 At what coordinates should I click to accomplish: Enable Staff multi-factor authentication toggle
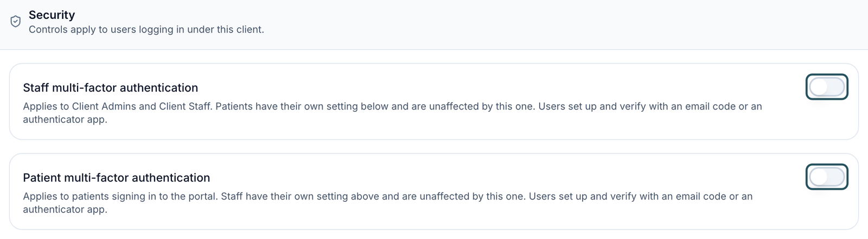827,87
